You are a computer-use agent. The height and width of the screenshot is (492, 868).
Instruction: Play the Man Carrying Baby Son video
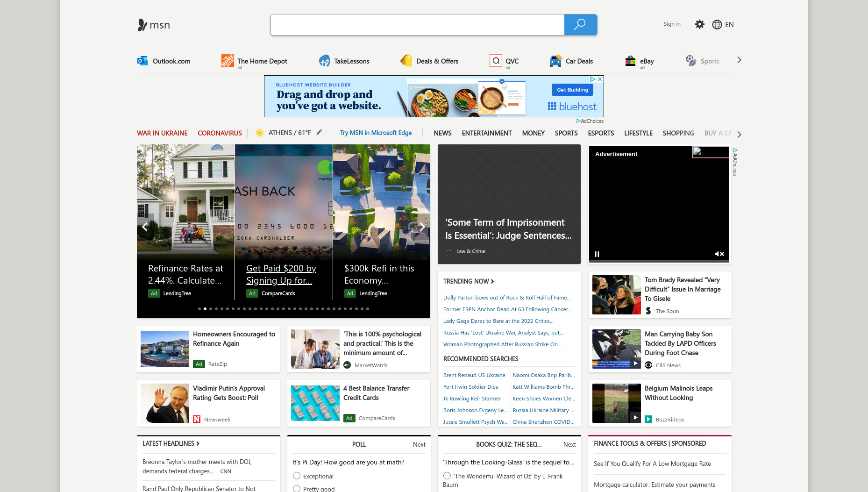(635, 363)
